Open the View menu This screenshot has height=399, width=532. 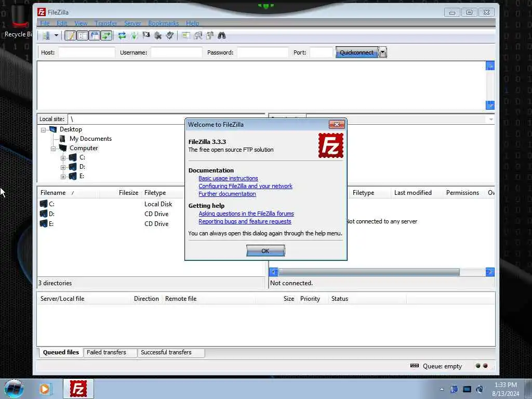click(x=81, y=23)
